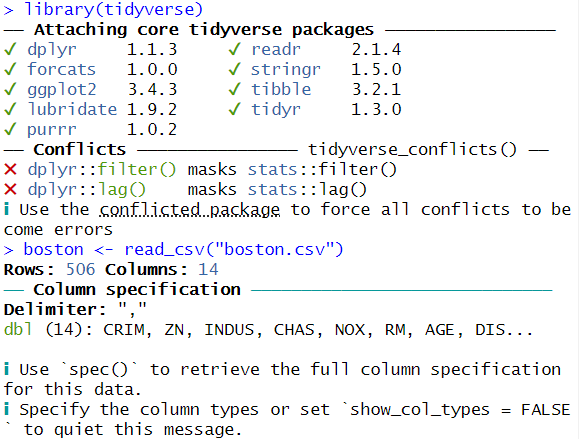Click 'stats::lag()' in the conflicts list

coord(307,190)
